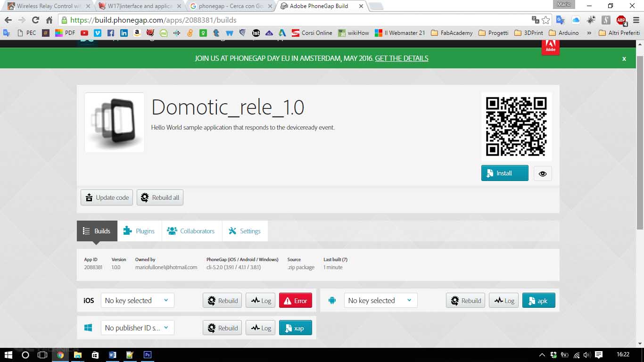Open the 3DPrint bookmarks folder

528,33
